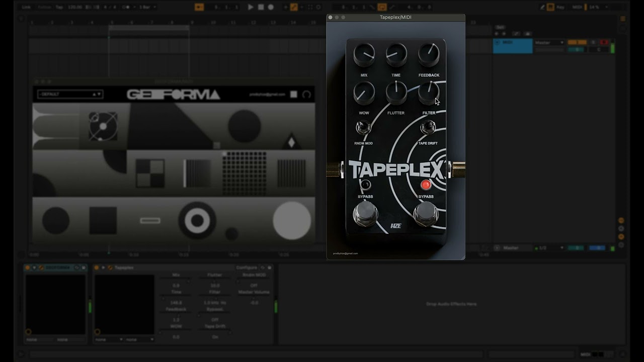Click the diamond shape in Geoforma
The image size is (644, 362).
tap(291, 142)
